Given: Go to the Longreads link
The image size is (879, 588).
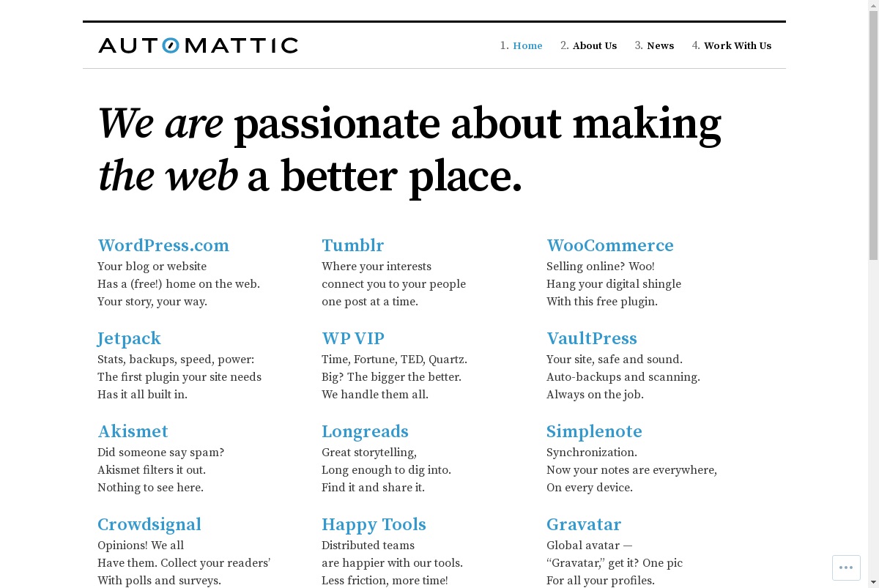Looking at the screenshot, I should coord(365,431).
